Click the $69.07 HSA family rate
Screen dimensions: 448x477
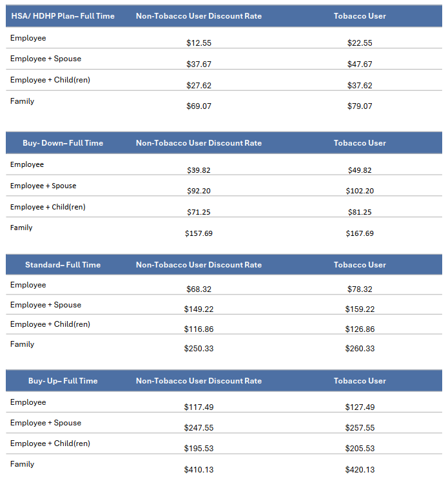coord(199,106)
